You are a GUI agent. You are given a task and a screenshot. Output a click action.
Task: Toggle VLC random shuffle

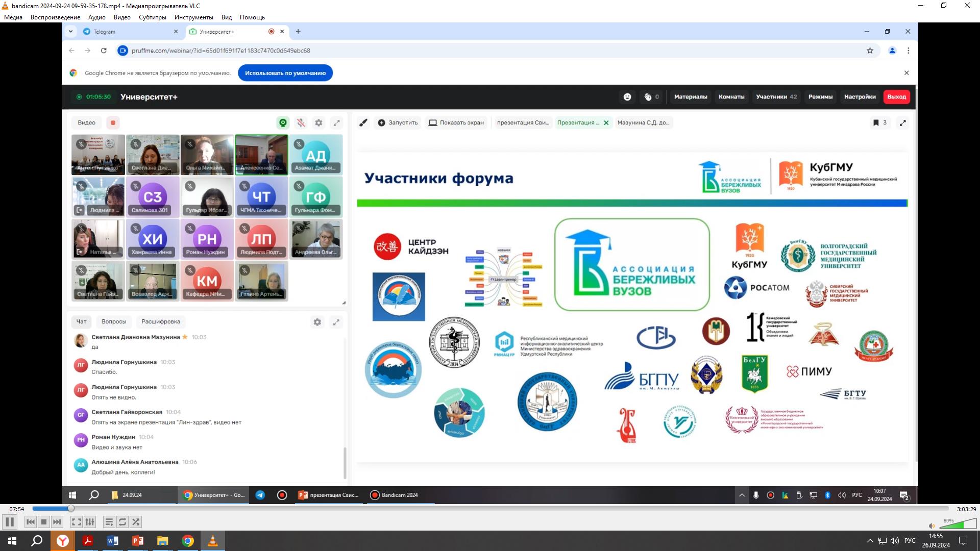[136, 522]
